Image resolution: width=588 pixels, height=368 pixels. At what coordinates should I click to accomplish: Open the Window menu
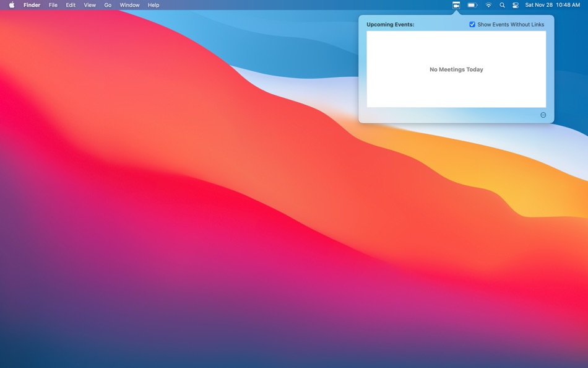129,5
